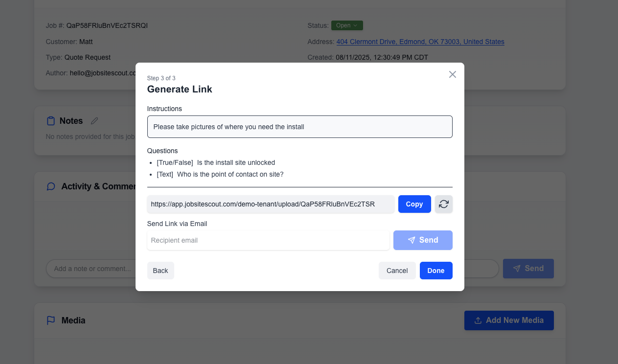Click the Add New Media button
The image size is (618, 364).
(x=509, y=320)
